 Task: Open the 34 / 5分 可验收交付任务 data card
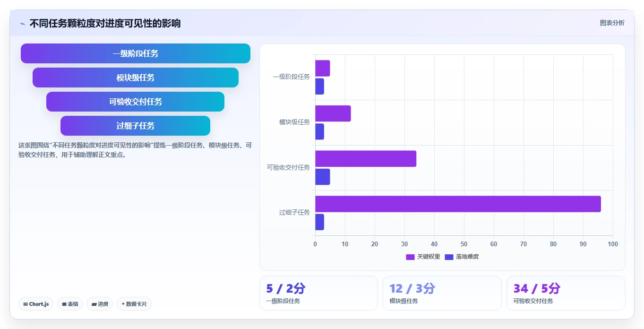(566, 293)
